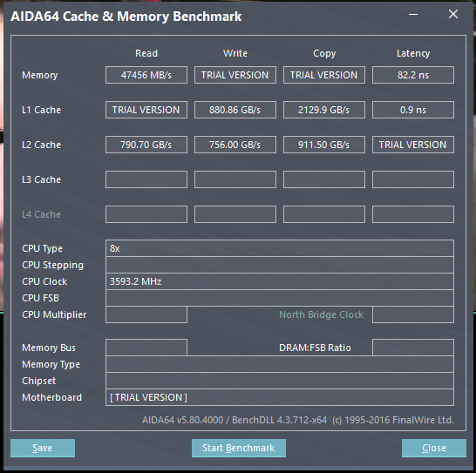Click the empty CPU Stepping field
This screenshot has height=473, width=476.
[280, 265]
